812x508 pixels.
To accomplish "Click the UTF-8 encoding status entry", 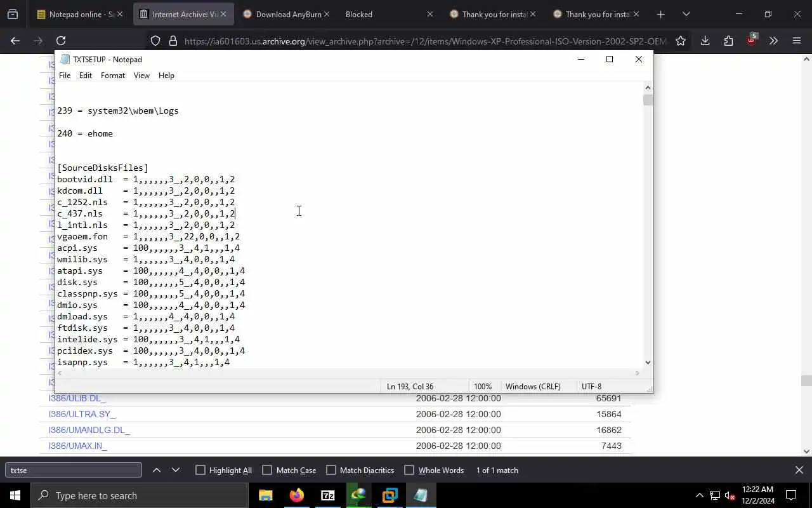I will pyautogui.click(x=591, y=386).
